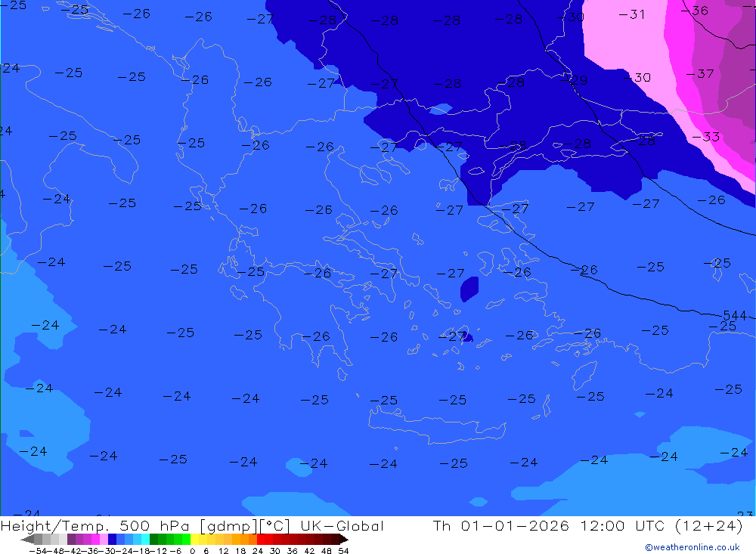Click the bright red swatch in the legend bar
Viewport: 756px width, 554px height.
pos(261,539)
